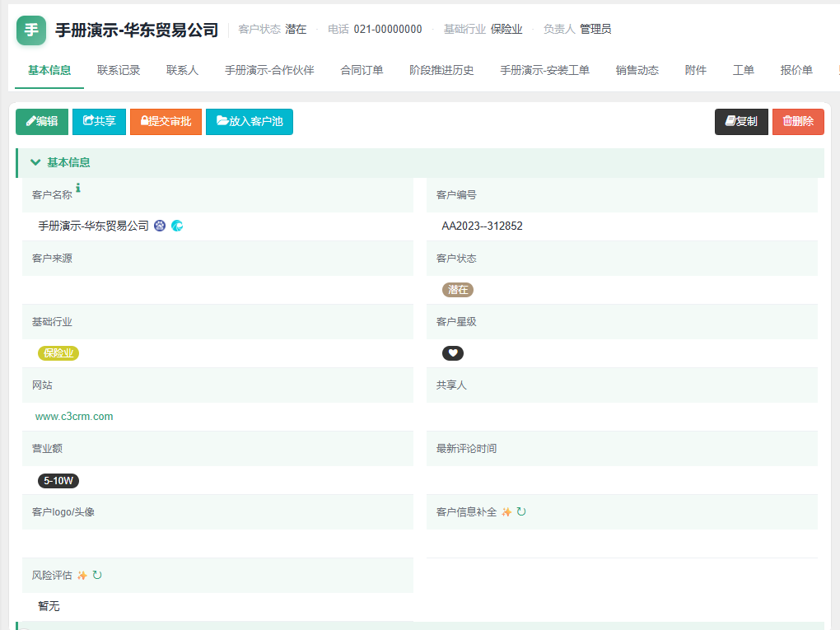Click 保险业 in the header next to 基础行业
The image size is (840, 630).
click(x=506, y=30)
